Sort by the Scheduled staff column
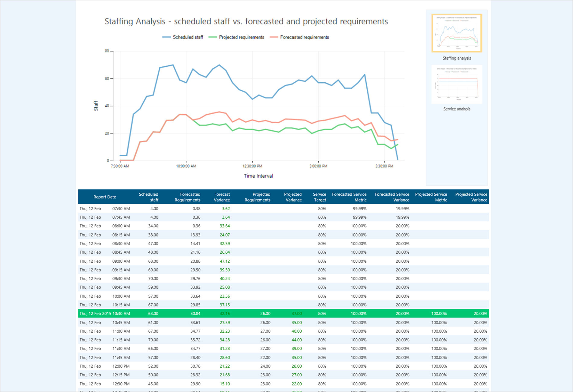573x392 pixels. [149, 197]
